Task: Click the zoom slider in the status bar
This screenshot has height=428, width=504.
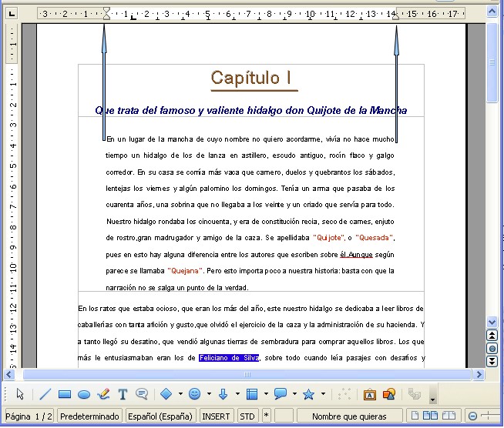Action: (x=490, y=416)
